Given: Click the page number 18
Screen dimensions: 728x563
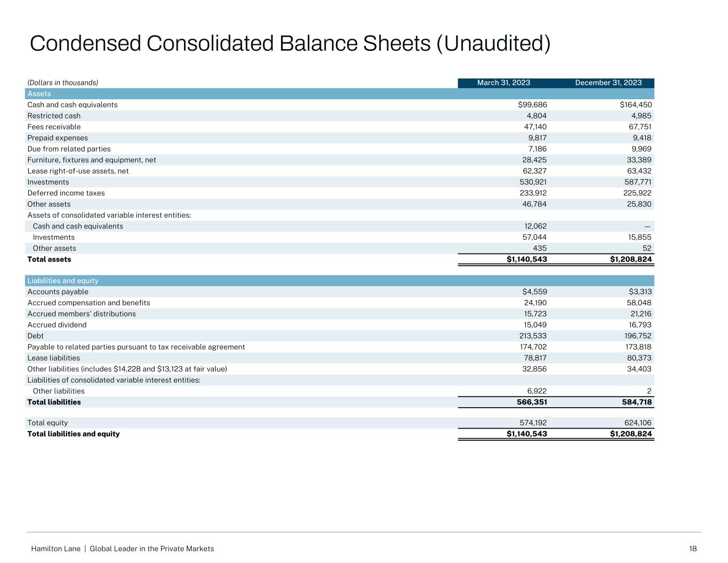Looking at the screenshot, I should point(693,549).
